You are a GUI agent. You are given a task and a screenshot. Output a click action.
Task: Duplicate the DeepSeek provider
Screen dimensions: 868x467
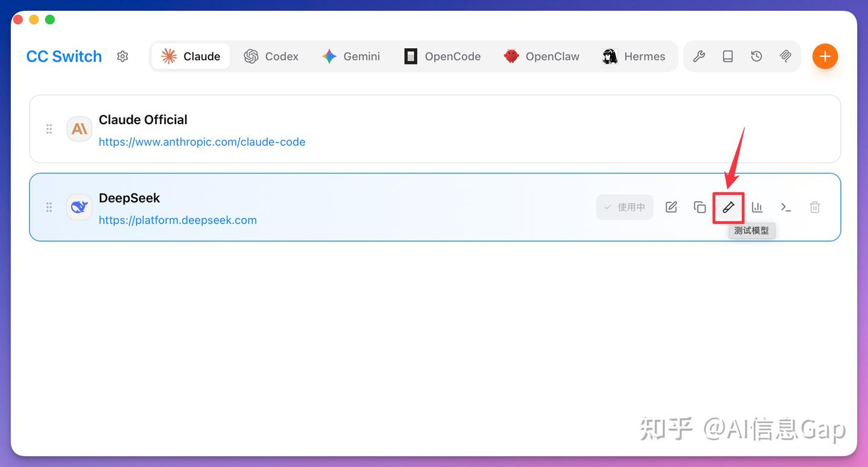pos(700,207)
